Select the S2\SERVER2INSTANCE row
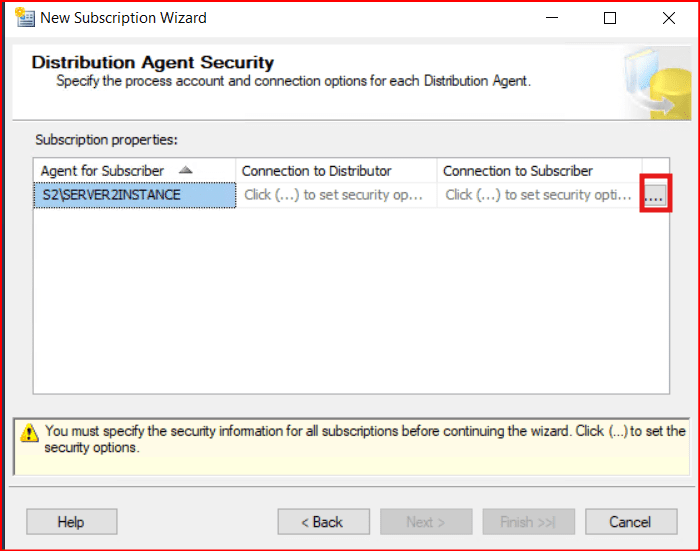This screenshot has height=551, width=700. click(x=135, y=195)
